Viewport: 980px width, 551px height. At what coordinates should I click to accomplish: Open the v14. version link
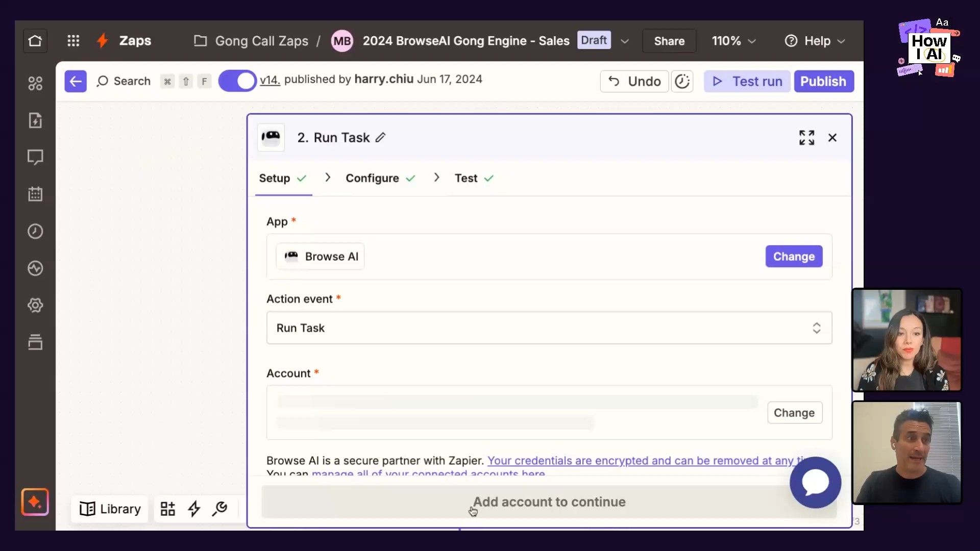click(x=270, y=80)
